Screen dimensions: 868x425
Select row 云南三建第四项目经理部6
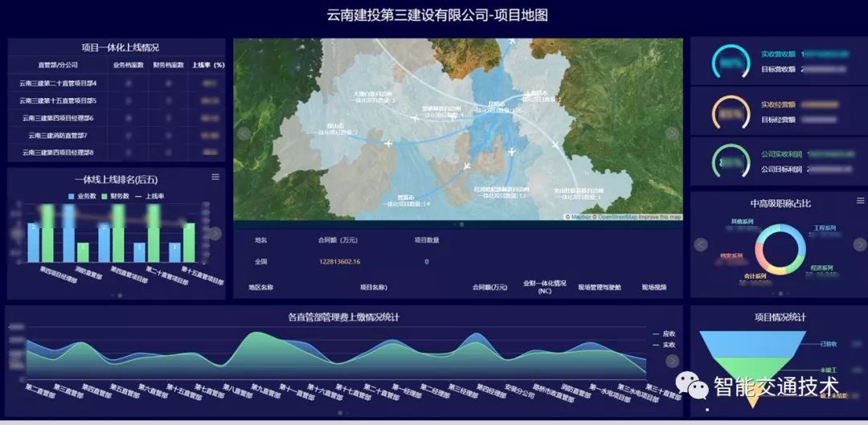click(117, 118)
